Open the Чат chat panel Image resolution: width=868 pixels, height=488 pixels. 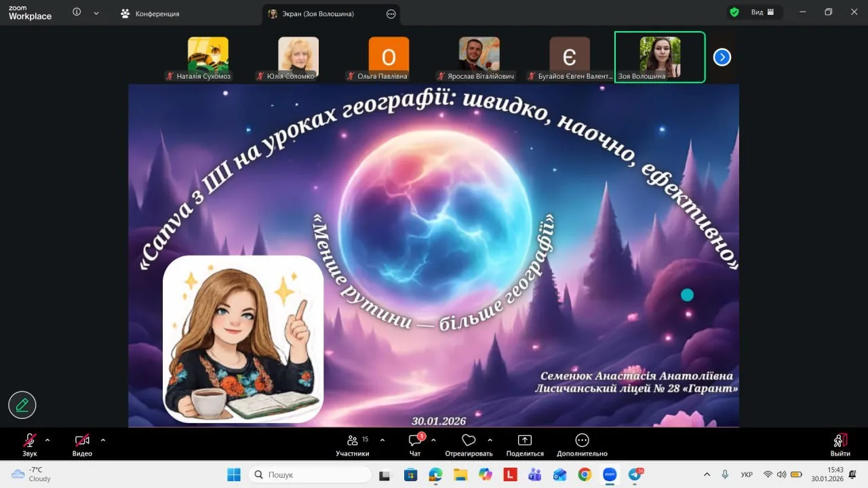pos(415,445)
